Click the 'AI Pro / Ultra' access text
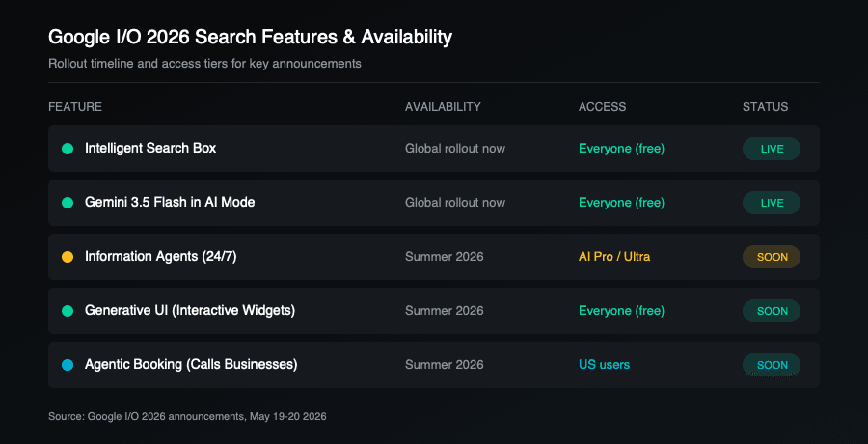Screen dimensions: 868x444 click(x=614, y=257)
